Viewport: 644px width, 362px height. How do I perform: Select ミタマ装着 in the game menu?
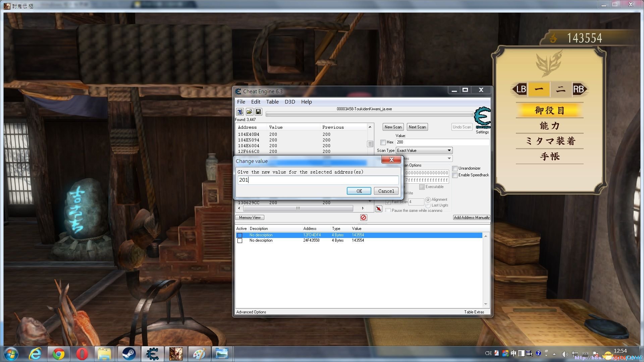pyautogui.click(x=550, y=141)
